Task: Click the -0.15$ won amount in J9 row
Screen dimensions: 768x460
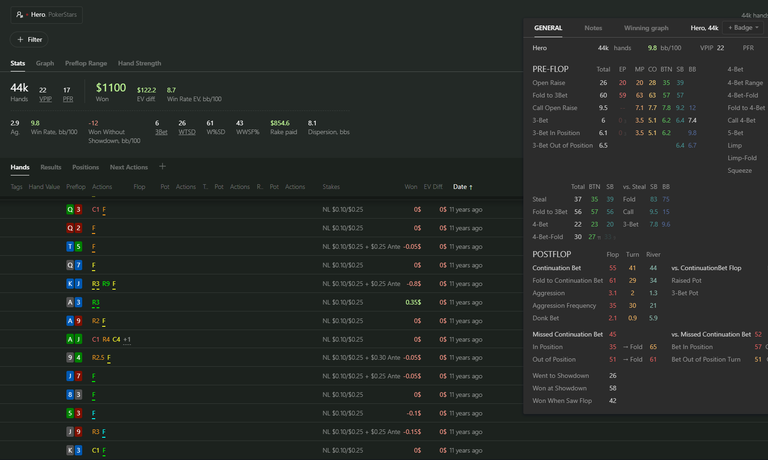Action: pyautogui.click(x=412, y=432)
